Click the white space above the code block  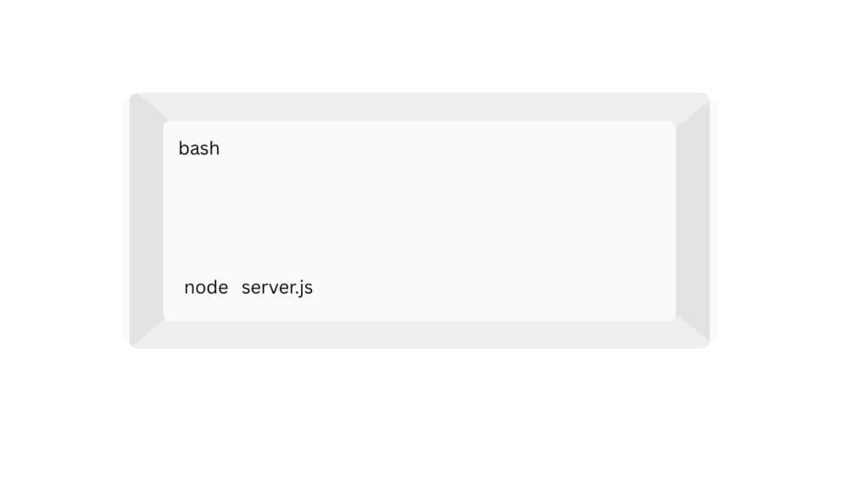(420, 47)
